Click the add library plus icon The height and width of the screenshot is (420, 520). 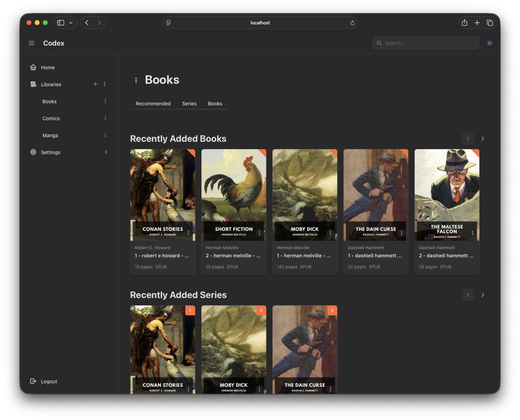click(x=95, y=84)
